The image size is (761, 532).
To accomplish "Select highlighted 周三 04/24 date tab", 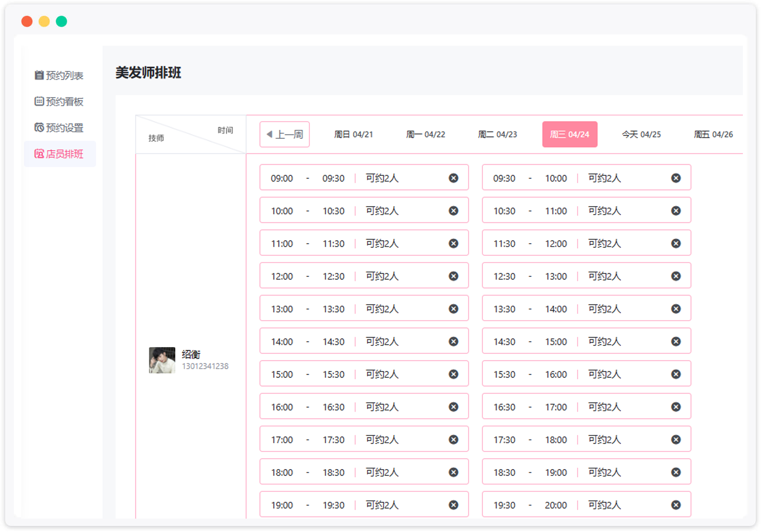I will coord(569,135).
